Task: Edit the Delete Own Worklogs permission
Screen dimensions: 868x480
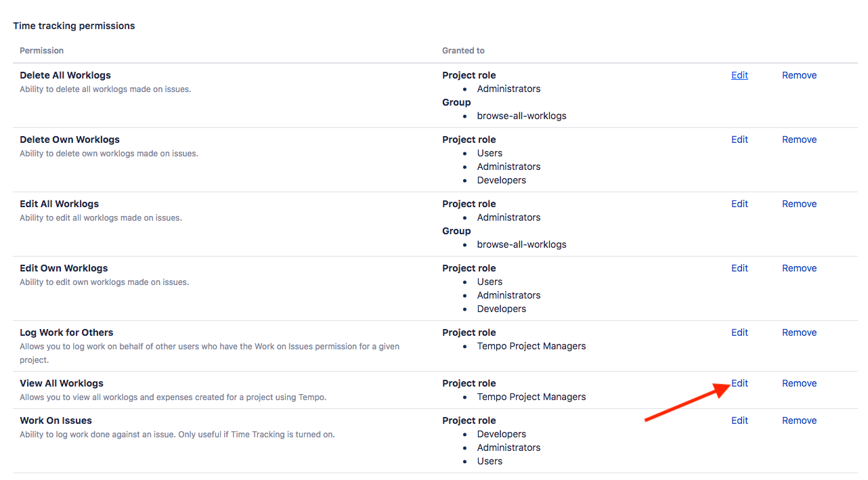Action: point(739,139)
